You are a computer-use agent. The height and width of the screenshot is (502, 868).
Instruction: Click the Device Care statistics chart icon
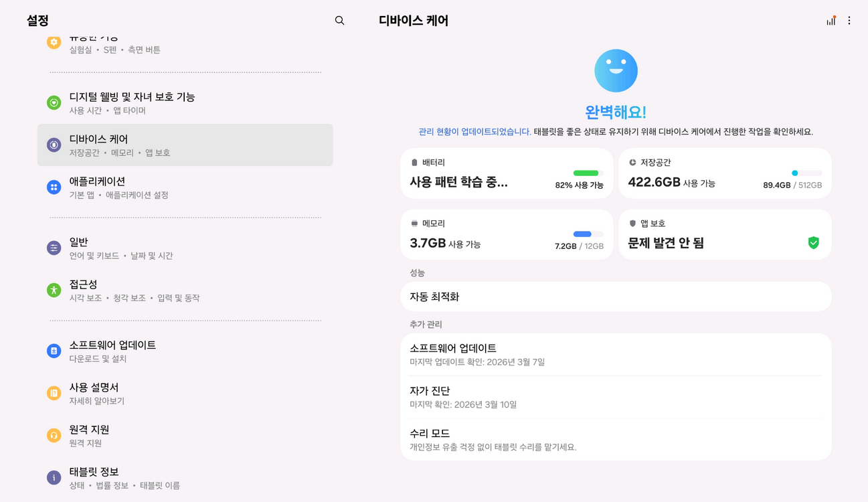tap(831, 21)
